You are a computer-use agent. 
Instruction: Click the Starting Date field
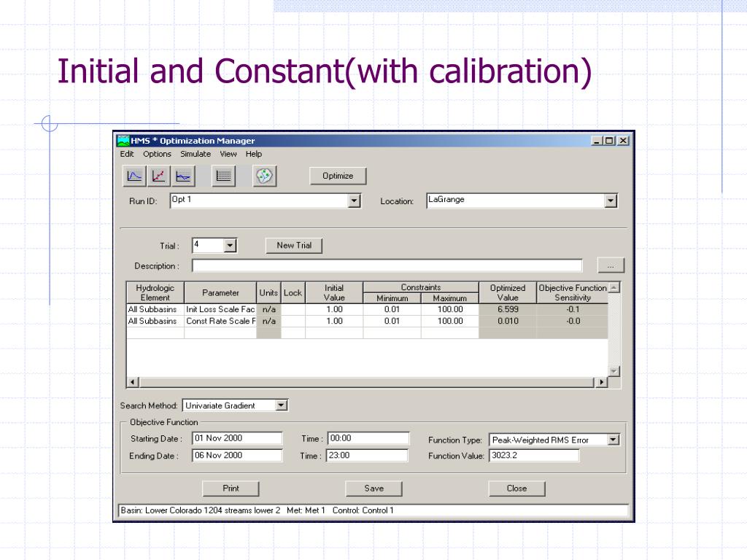[x=237, y=438]
